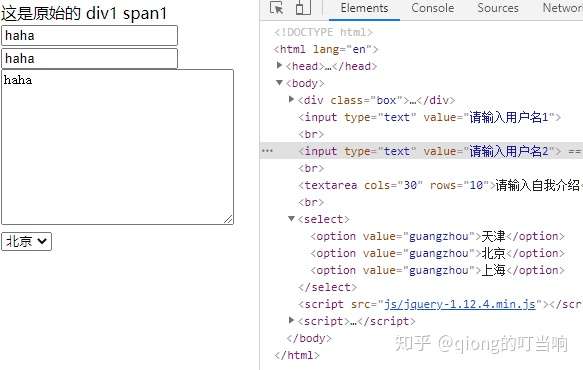Image resolution: width=583 pixels, height=370 pixels.
Task: Click the first haha text input
Action: [89, 36]
